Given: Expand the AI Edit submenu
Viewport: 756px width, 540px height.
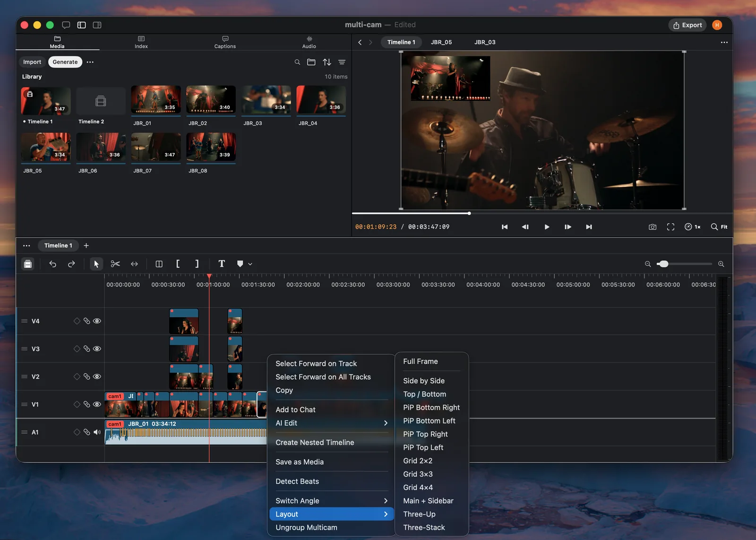Looking at the screenshot, I should click(332, 423).
